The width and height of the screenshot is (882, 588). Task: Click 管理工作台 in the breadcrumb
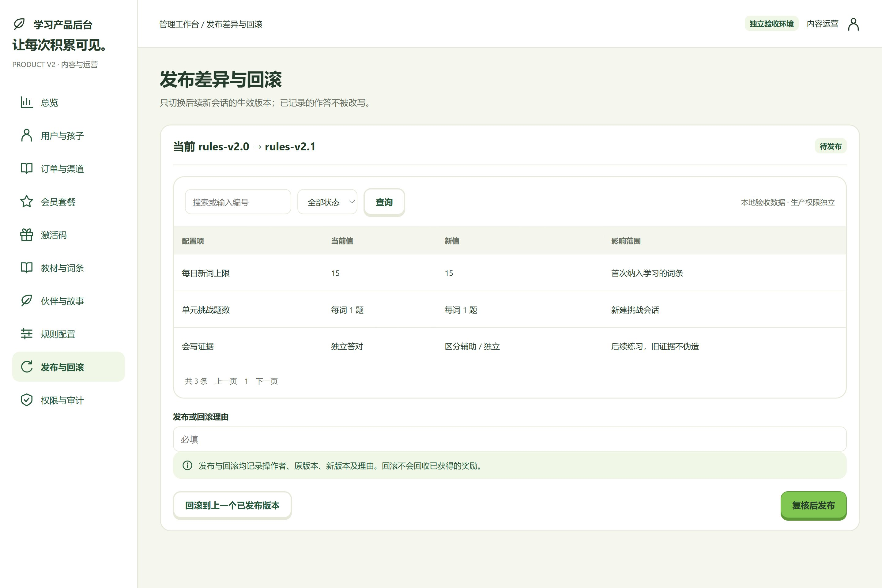click(x=179, y=24)
